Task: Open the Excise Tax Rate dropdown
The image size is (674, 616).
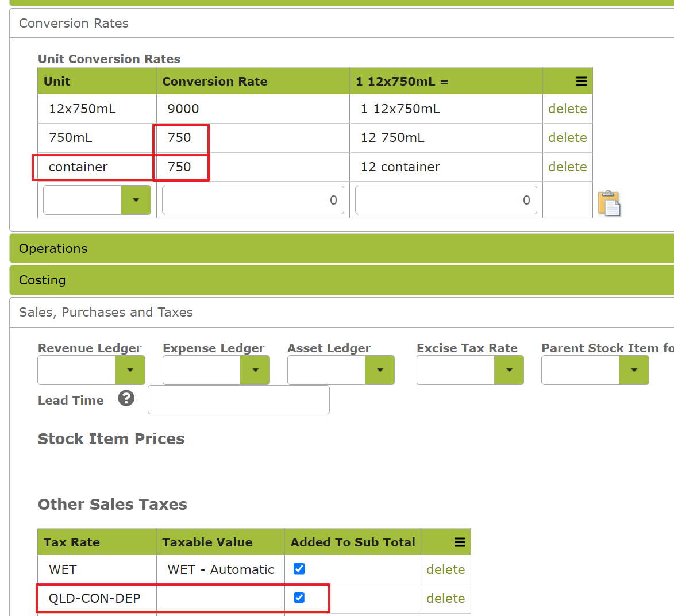Action: coord(509,369)
